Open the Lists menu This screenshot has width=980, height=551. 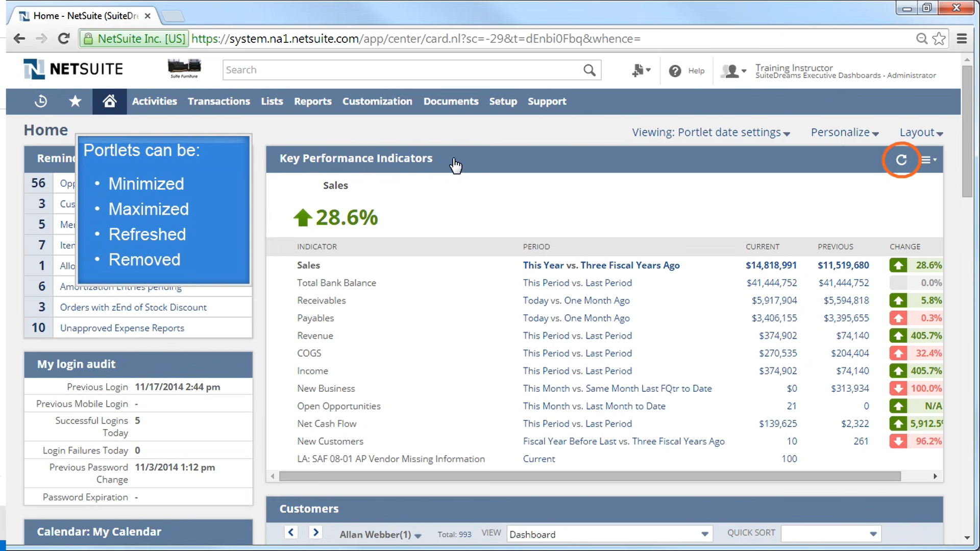point(272,102)
